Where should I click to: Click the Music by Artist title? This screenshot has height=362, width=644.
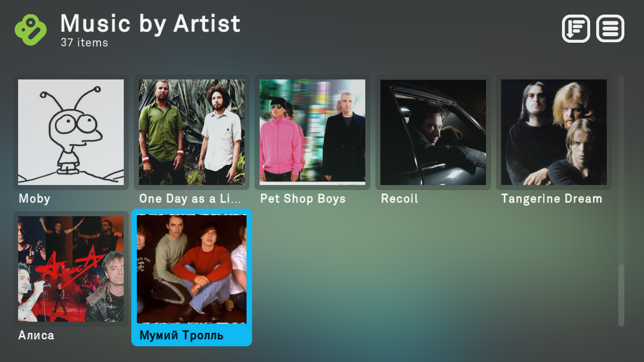150,24
